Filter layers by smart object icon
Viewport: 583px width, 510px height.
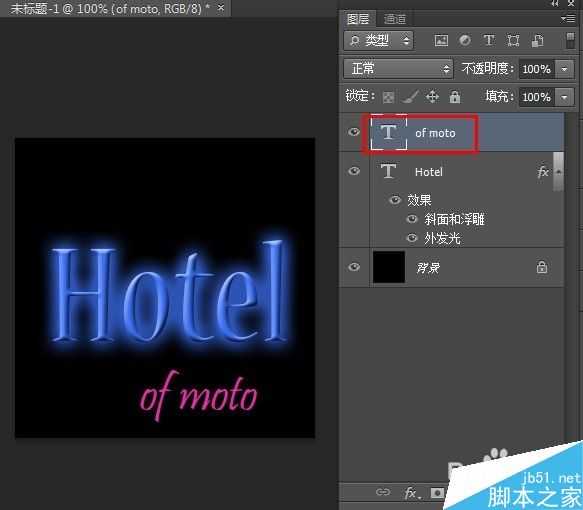coord(538,40)
